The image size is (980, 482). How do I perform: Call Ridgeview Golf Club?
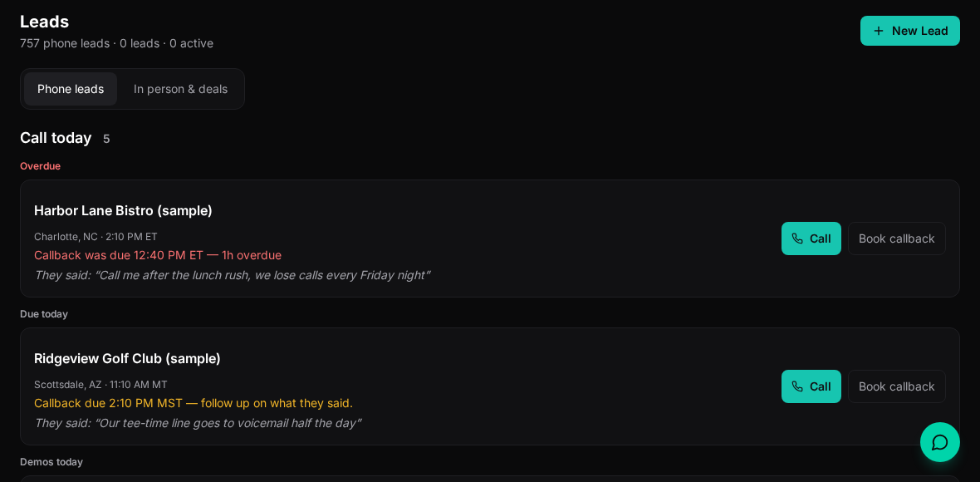pos(811,386)
